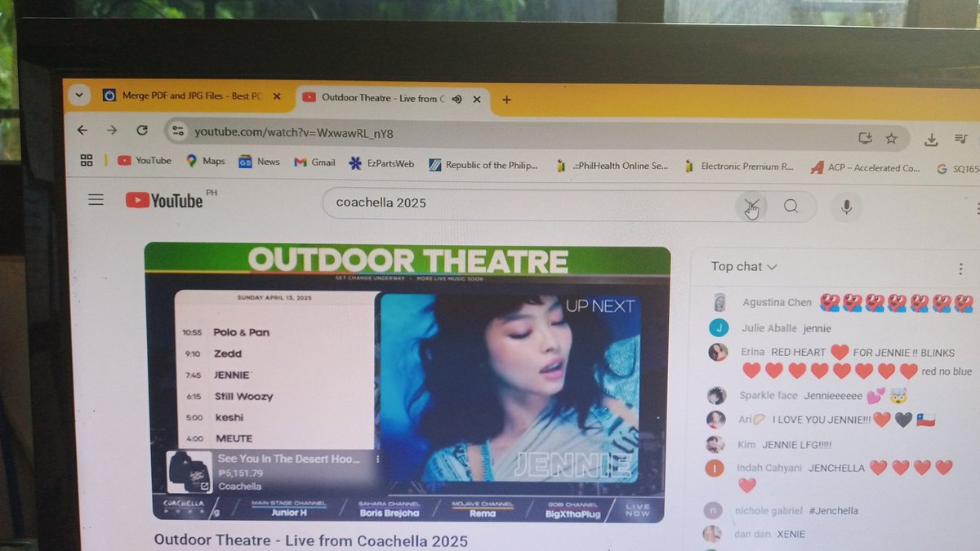The height and width of the screenshot is (551, 980).
Task: Click the Outdoor Theatre live video player
Action: (407, 384)
